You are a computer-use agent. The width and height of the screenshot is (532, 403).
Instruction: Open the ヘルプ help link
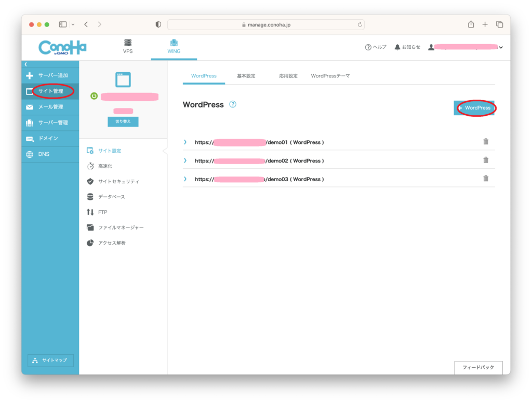(376, 47)
